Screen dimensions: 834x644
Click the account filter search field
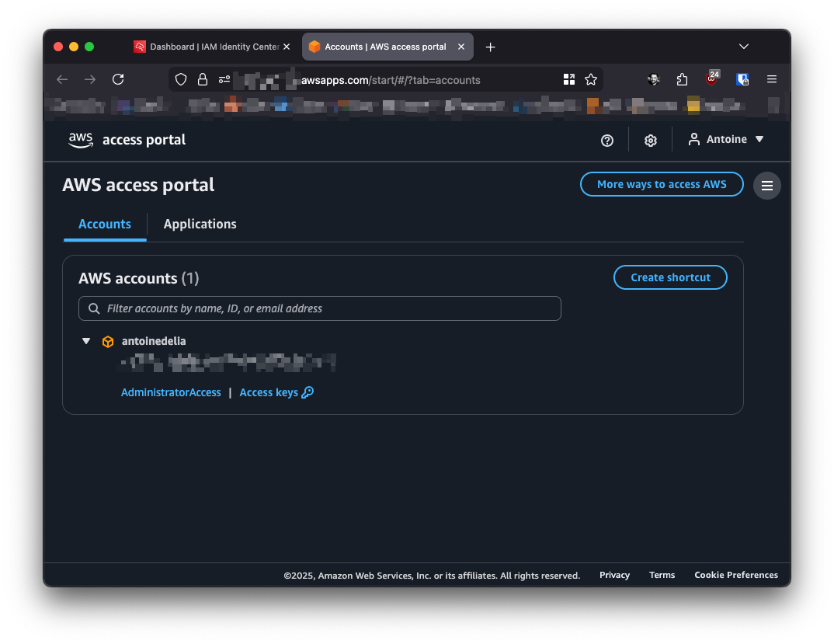pyautogui.click(x=319, y=308)
